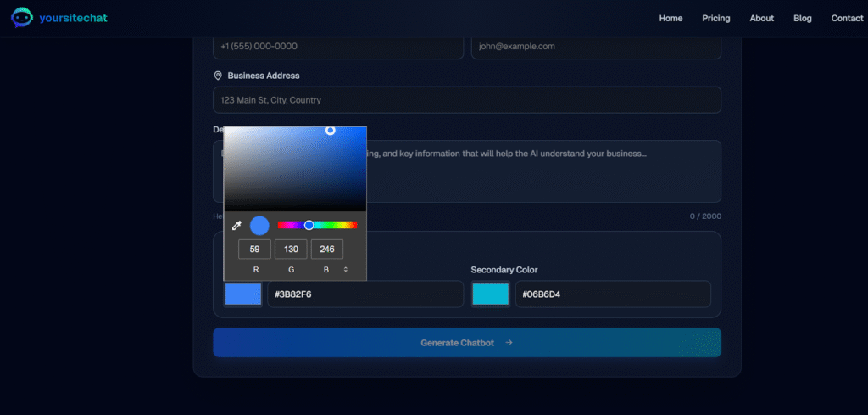Navigate to the Blog link

(802, 18)
